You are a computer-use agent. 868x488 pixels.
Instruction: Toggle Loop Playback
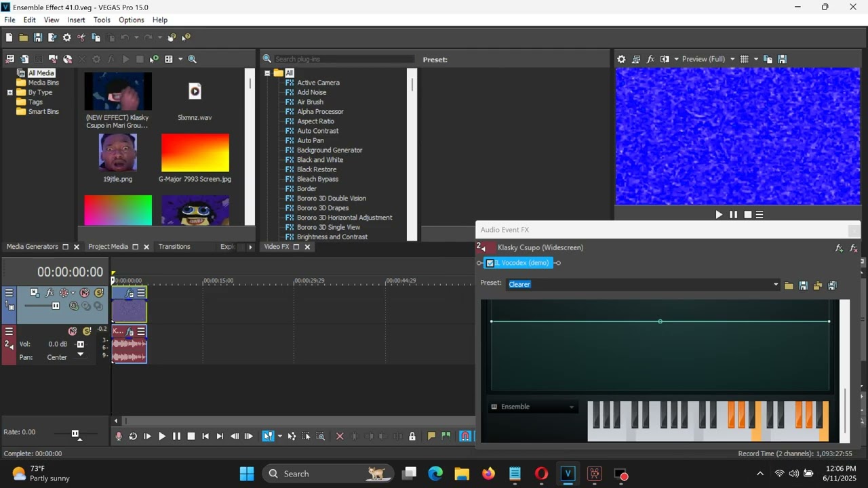coord(133,436)
